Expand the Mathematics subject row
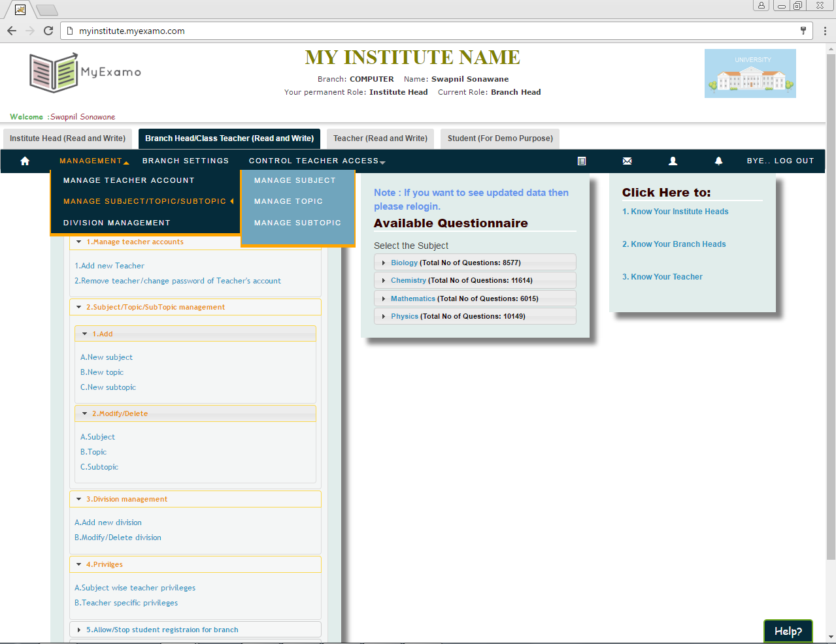Screen dimensions: 836x644 click(x=475, y=298)
